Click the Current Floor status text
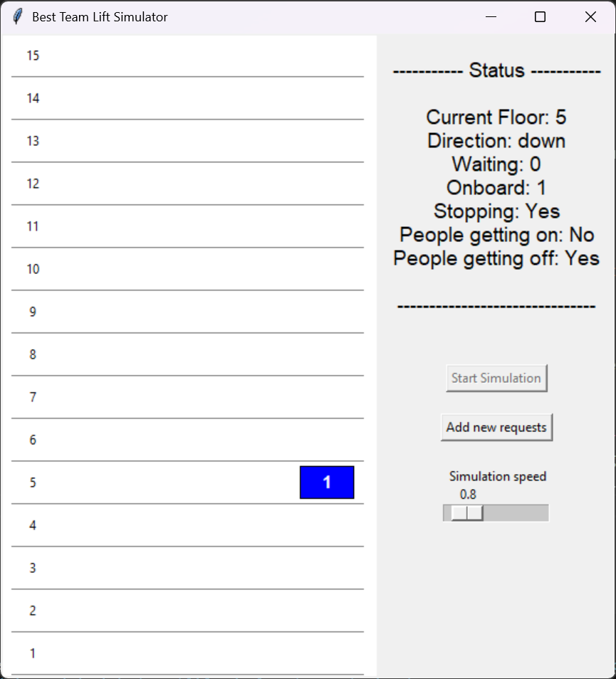This screenshot has height=679, width=616. pos(496,117)
